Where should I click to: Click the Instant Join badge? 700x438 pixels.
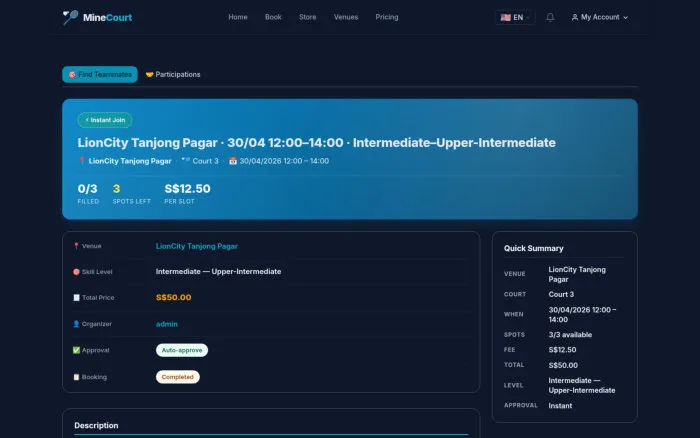[105, 120]
